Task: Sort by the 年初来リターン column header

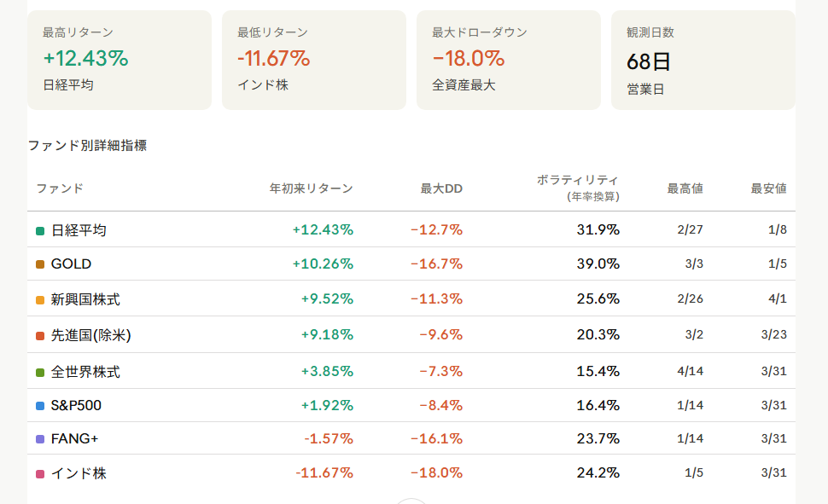Action: 311,188
